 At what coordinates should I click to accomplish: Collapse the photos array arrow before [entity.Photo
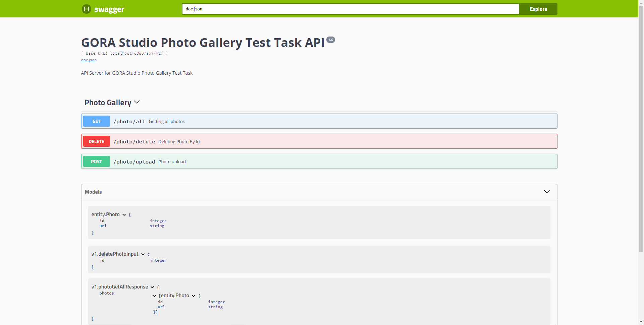click(154, 296)
